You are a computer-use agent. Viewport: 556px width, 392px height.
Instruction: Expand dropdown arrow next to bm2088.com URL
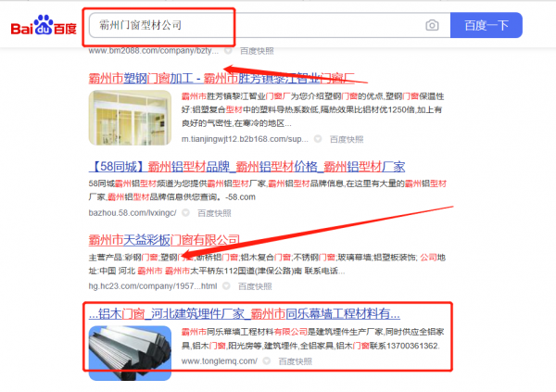pos(228,51)
